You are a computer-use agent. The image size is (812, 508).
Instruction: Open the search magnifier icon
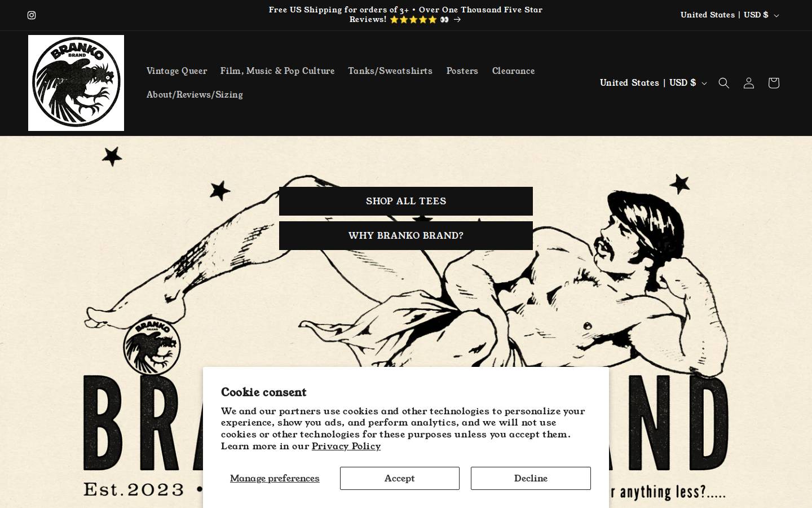click(724, 83)
